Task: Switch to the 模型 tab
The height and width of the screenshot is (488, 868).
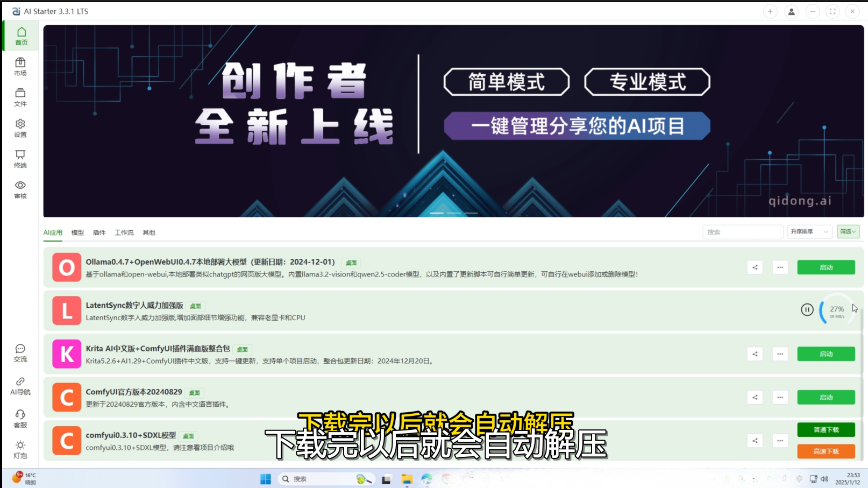Action: [x=78, y=232]
